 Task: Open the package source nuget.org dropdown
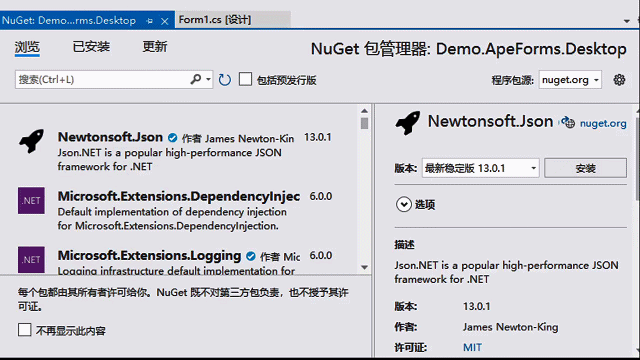tap(570, 80)
